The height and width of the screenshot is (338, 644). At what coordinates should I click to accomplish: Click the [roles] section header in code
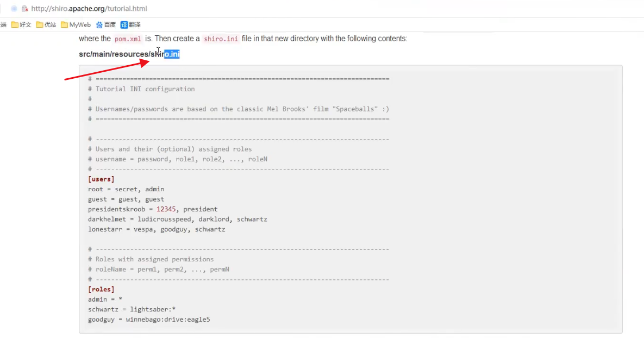pyautogui.click(x=101, y=289)
